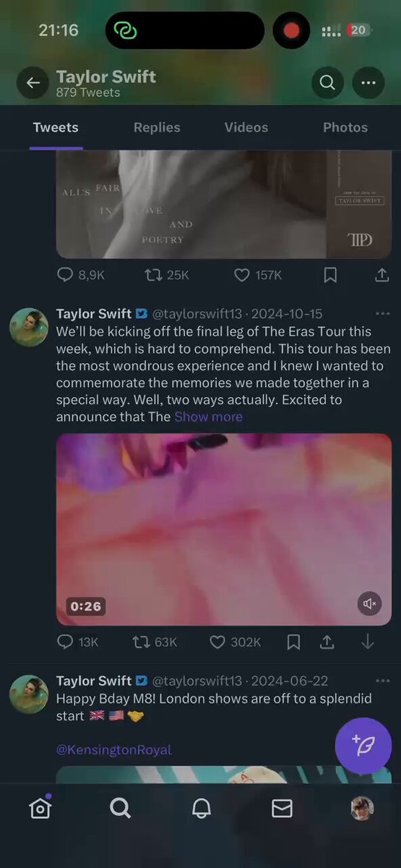
Task: Open the 2024-06-22 tweet's three-dot menu
Action: pos(382,681)
